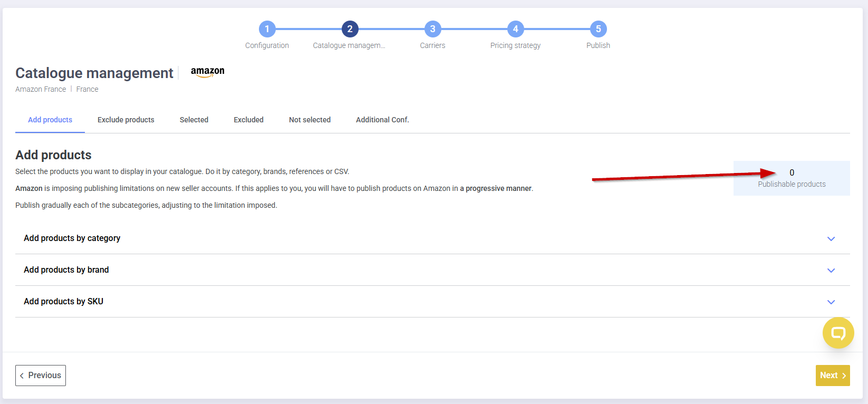Click the Amazon logo
Image resolution: width=868 pixels, height=404 pixels.
(x=207, y=72)
